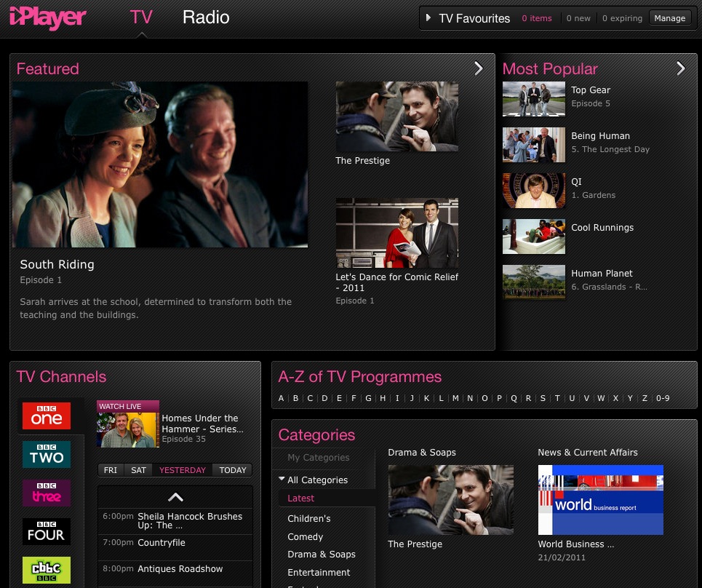The width and height of the screenshot is (702, 588).
Task: Click the QI title link
Action: click(576, 182)
